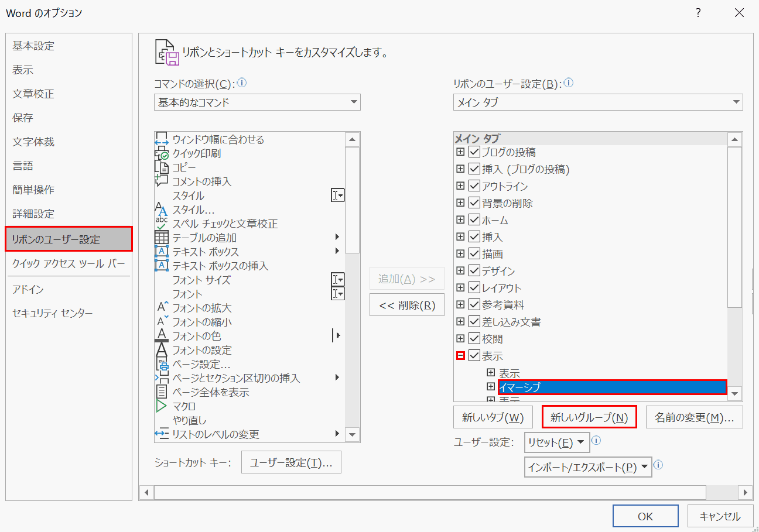Select the Spelling & Grammar check icon
This screenshot has width=759, height=532.
tap(161, 224)
